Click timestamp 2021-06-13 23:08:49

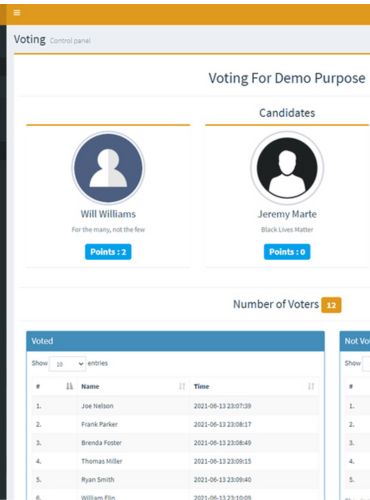click(x=222, y=443)
